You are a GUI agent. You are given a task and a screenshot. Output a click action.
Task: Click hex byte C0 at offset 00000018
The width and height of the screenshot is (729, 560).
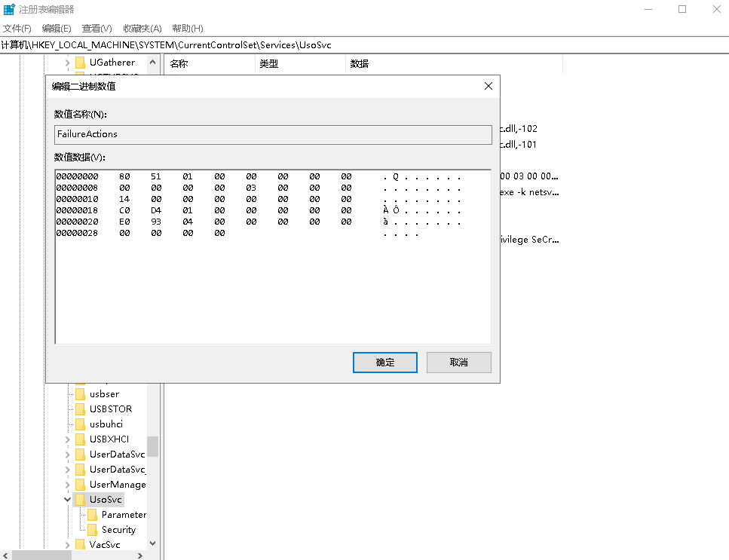[x=124, y=210]
